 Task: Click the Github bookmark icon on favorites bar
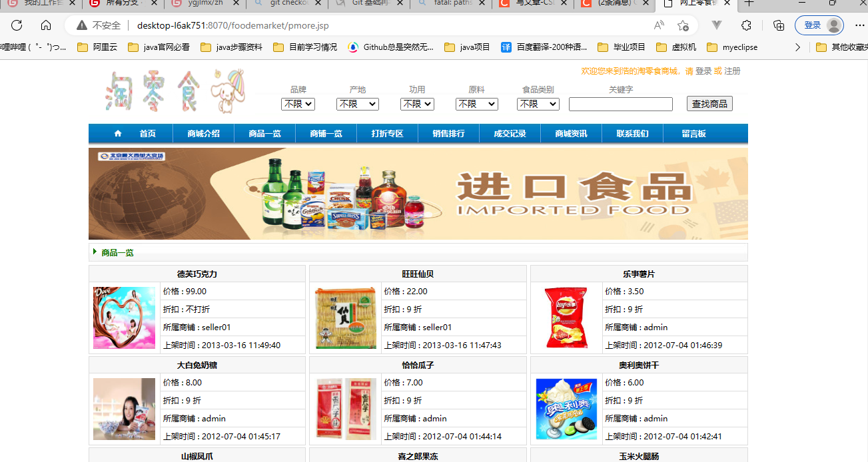click(353, 47)
